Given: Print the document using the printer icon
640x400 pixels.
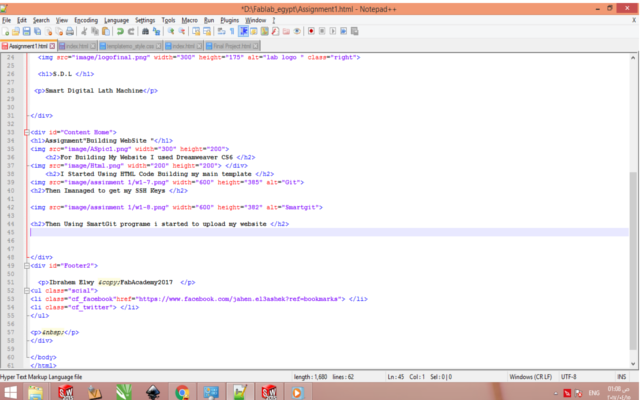Looking at the screenshot, I should (70, 31).
